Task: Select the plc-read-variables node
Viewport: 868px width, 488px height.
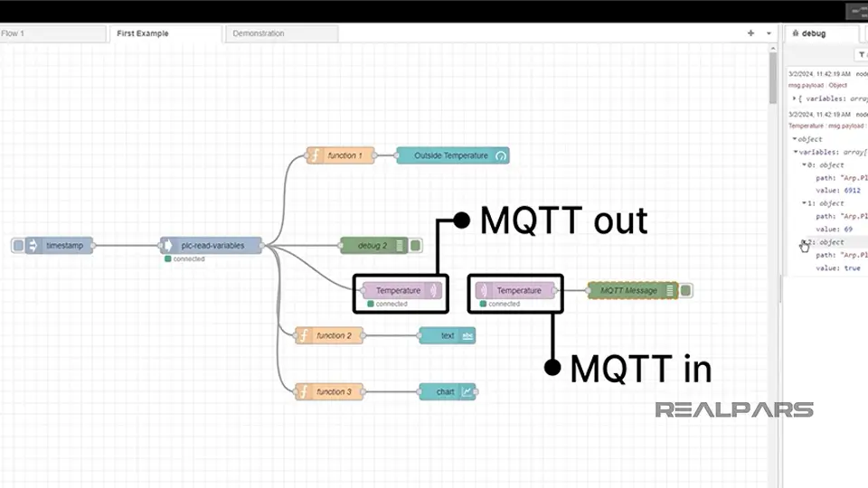Action: (212, 245)
